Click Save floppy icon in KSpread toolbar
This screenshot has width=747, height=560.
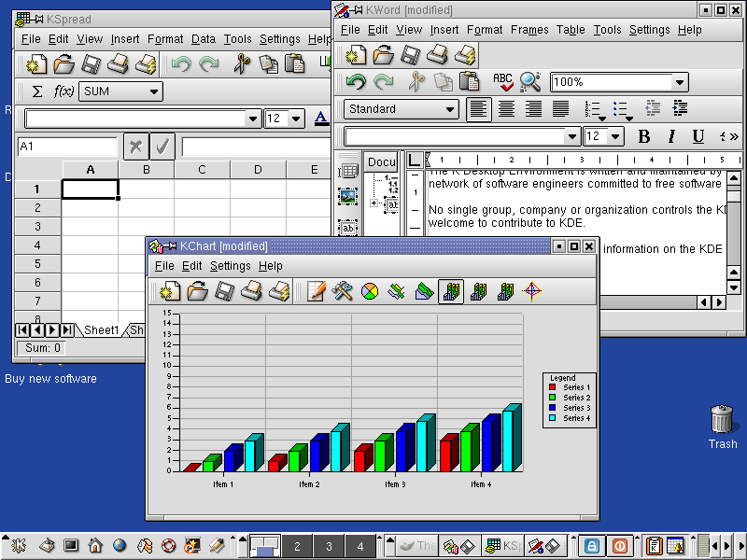pyautogui.click(x=91, y=63)
